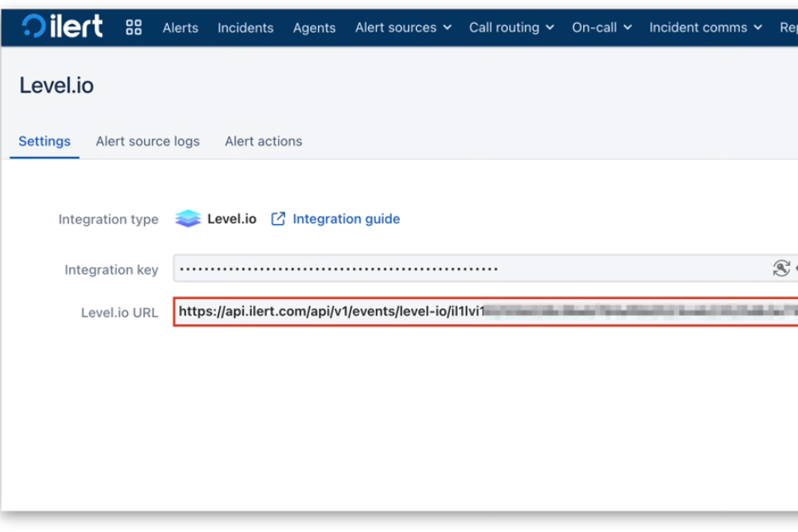Select the Settings tab
The height and width of the screenshot is (532, 798).
(x=44, y=141)
